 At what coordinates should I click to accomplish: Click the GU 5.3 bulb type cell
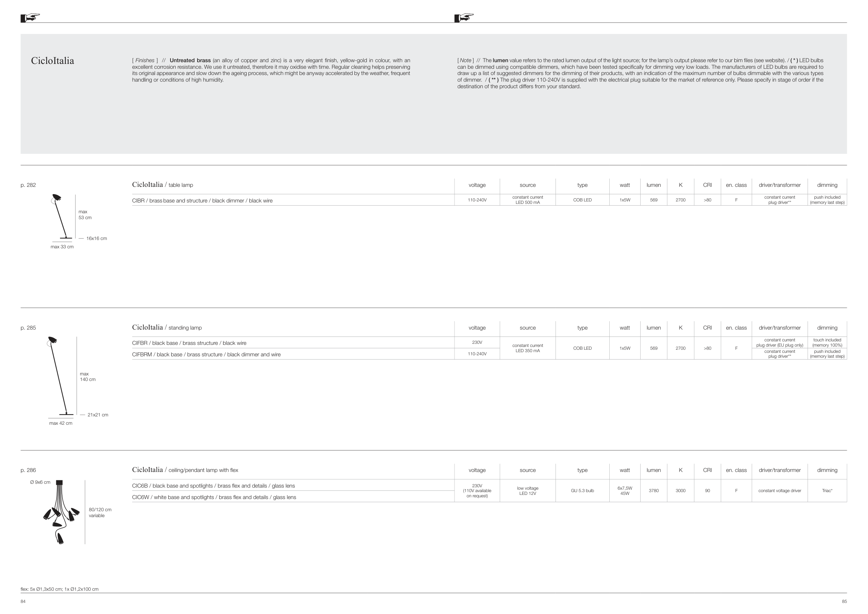[x=582, y=491]
